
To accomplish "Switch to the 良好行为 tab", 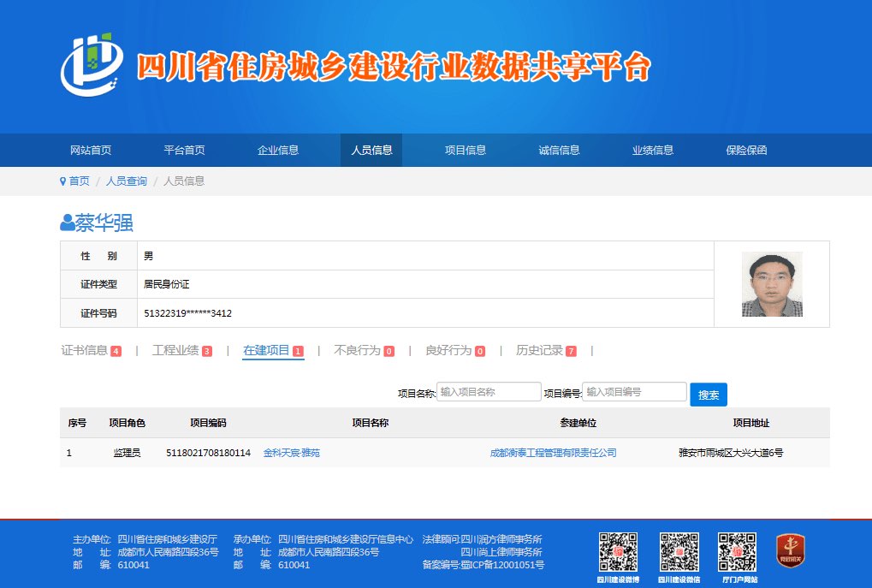I will [x=455, y=350].
